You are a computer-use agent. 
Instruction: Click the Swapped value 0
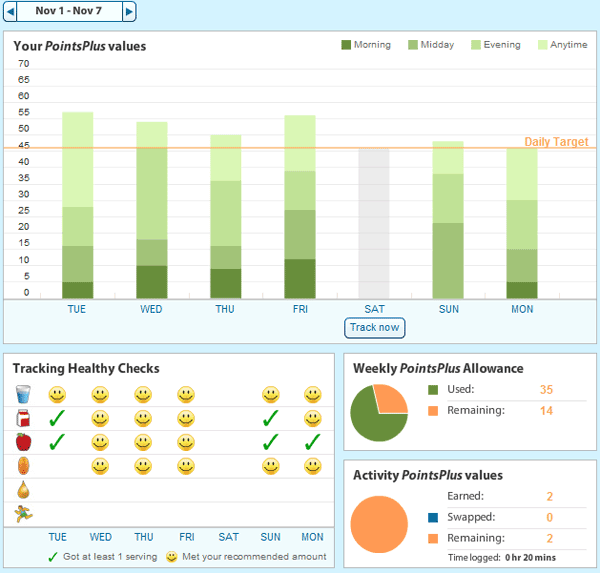coord(549,517)
